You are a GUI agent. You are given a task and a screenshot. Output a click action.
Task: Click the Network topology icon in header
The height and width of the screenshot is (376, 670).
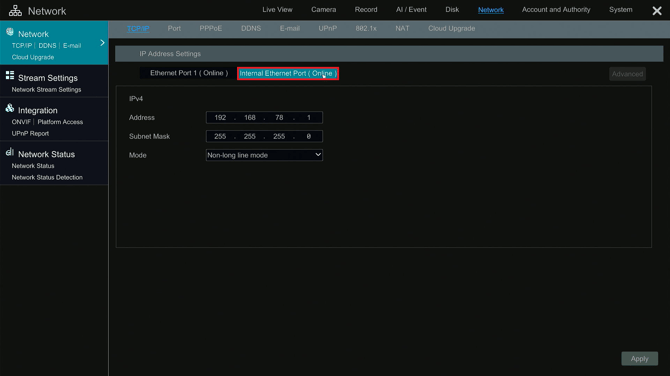[x=15, y=10]
